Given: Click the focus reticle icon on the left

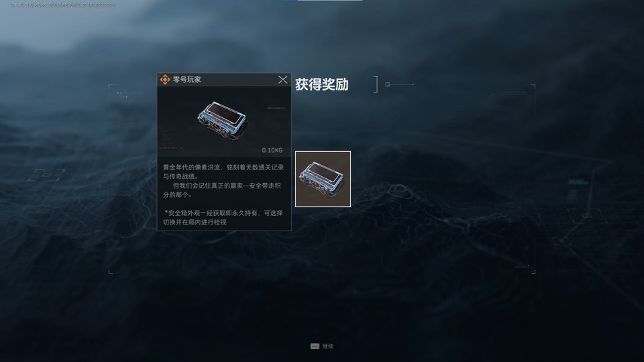Looking at the screenshot, I should click(x=46, y=175).
